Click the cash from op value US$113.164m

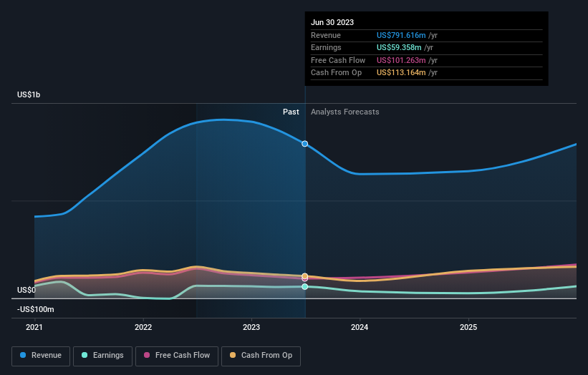pyautogui.click(x=401, y=73)
